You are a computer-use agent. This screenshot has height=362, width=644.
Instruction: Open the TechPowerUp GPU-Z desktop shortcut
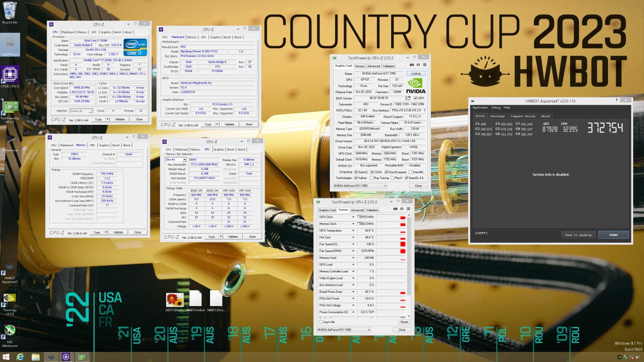pyautogui.click(x=10, y=112)
